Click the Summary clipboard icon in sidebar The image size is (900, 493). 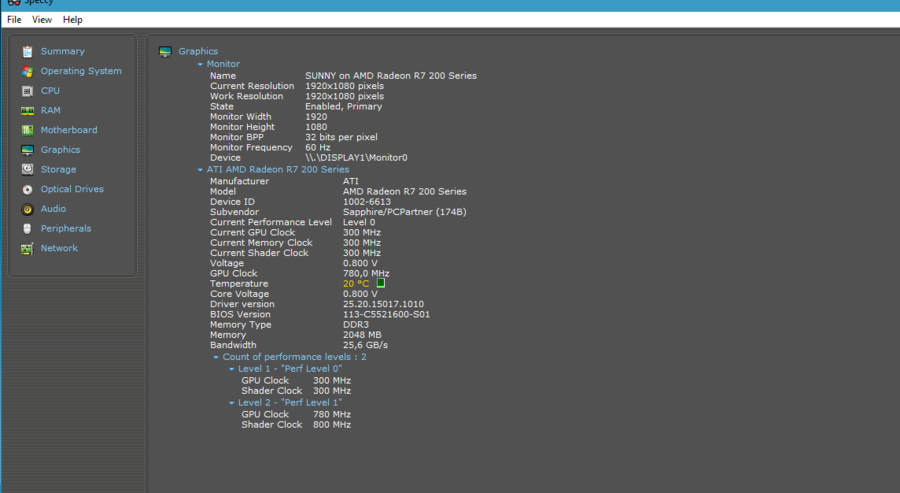click(x=27, y=52)
